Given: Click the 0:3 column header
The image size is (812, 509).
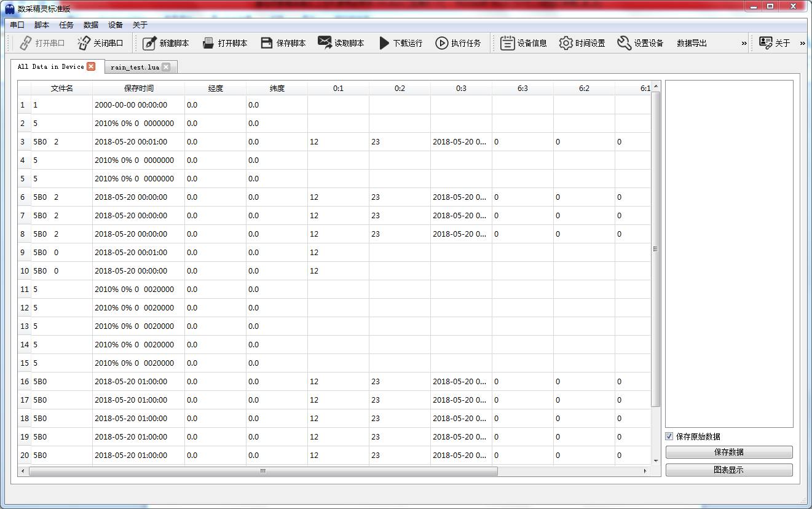Looking at the screenshot, I should tap(461, 89).
